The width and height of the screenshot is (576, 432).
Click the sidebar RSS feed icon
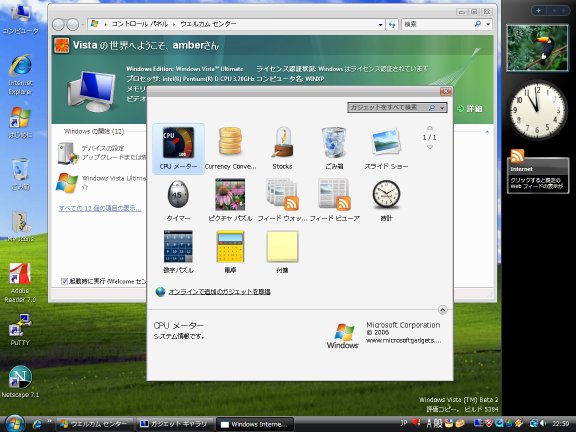click(517, 156)
